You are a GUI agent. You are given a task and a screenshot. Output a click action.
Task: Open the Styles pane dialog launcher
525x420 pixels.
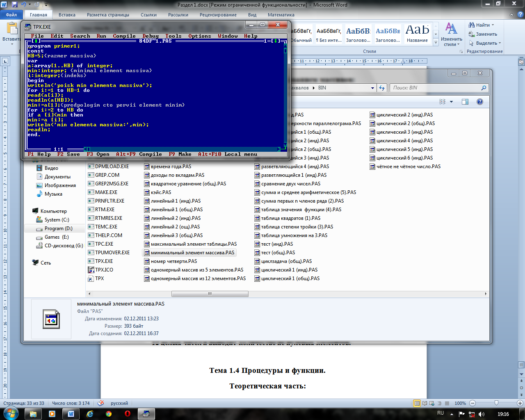[461, 52]
